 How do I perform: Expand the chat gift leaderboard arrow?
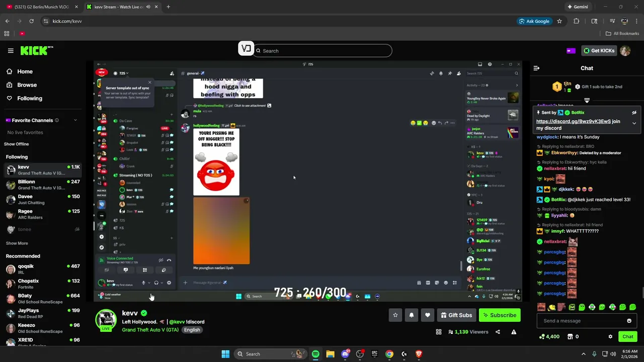pyautogui.click(x=587, y=100)
